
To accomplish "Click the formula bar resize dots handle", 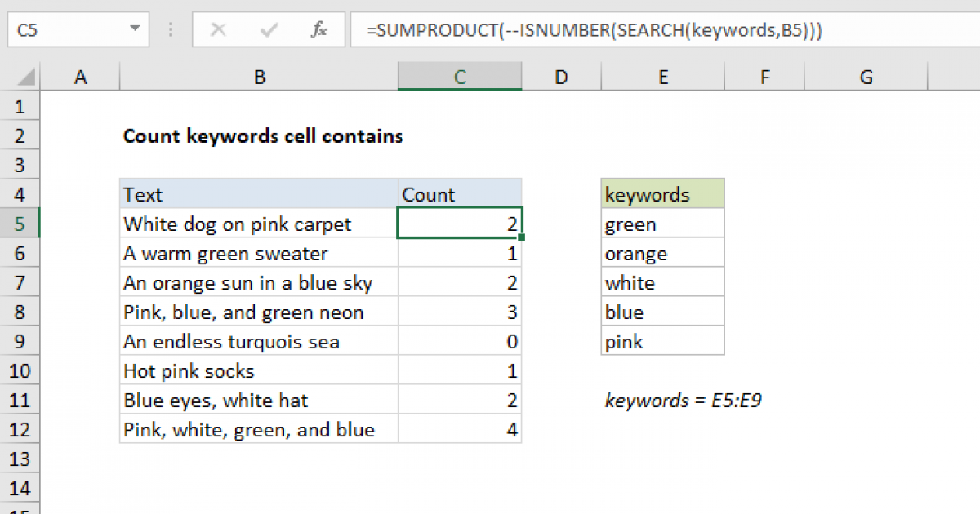I will tap(171, 30).
